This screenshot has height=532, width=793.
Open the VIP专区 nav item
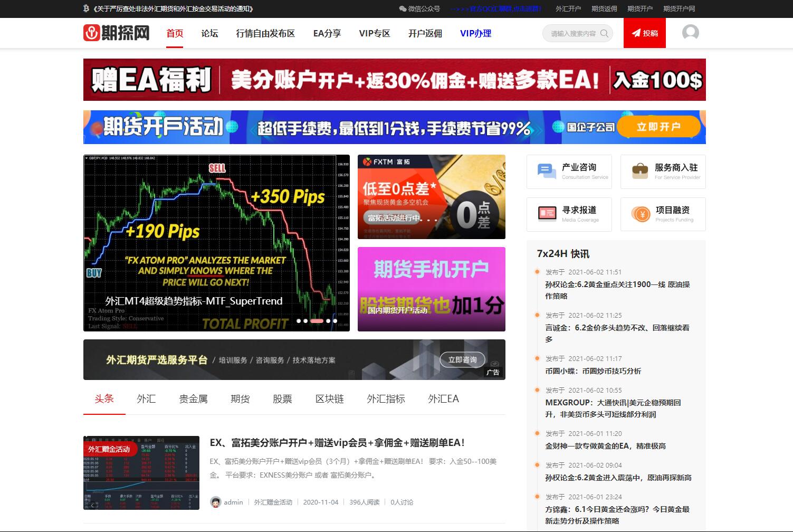pyautogui.click(x=375, y=33)
